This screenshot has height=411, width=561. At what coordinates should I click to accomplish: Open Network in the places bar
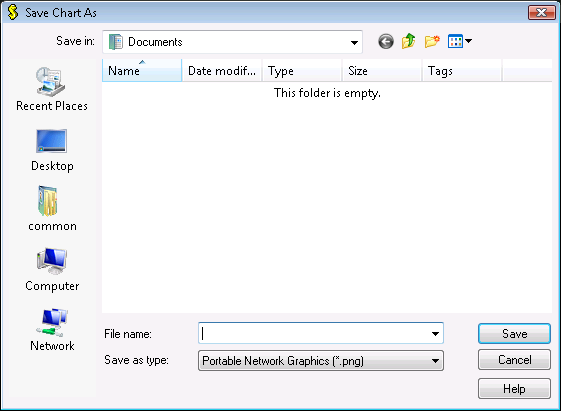pyautogui.click(x=52, y=330)
